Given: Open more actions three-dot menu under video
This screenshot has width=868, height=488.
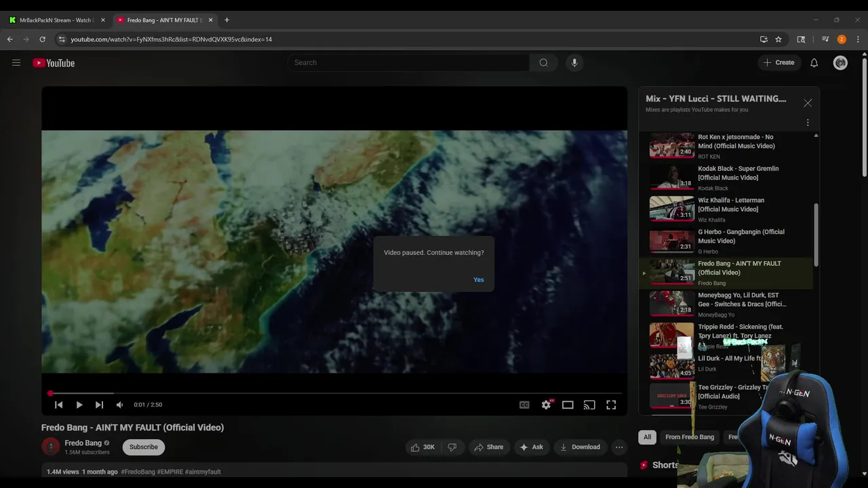Looking at the screenshot, I should (619, 447).
